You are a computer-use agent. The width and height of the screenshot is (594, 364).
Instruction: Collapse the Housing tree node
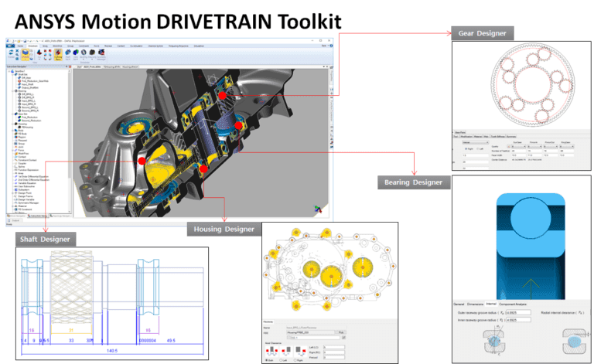(12, 124)
